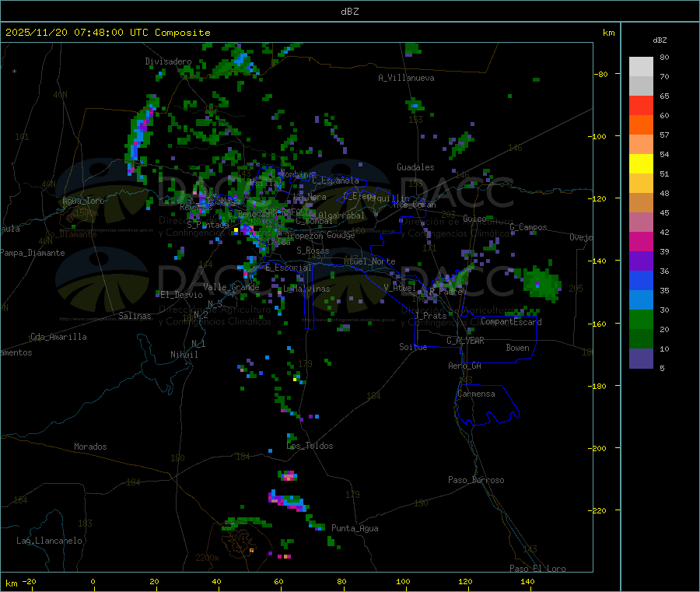Click the El_Desvio location label
The image size is (700, 592).
pyautogui.click(x=182, y=295)
